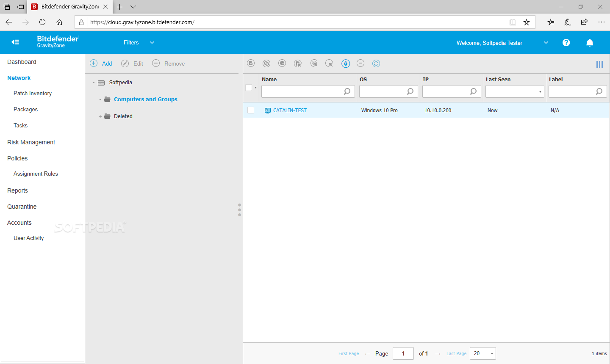610x364 pixels.
Task: Click the search magnifier in the OS filter
Action: pos(410,91)
